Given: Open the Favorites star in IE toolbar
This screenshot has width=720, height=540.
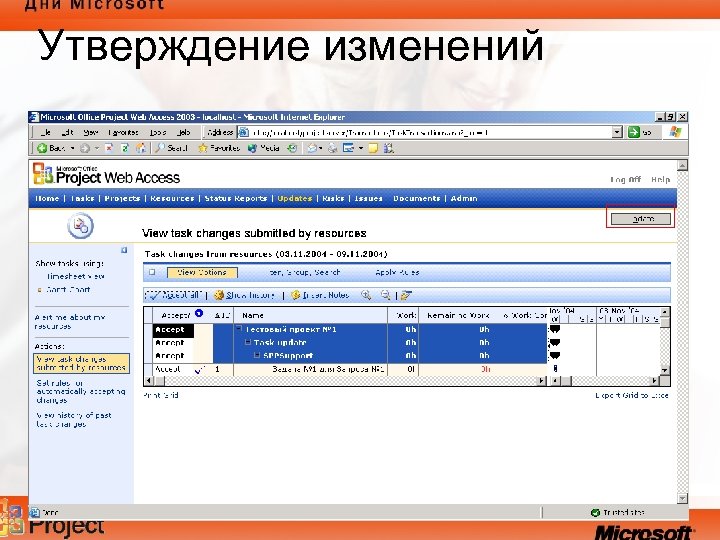Looking at the screenshot, I should tap(202, 148).
